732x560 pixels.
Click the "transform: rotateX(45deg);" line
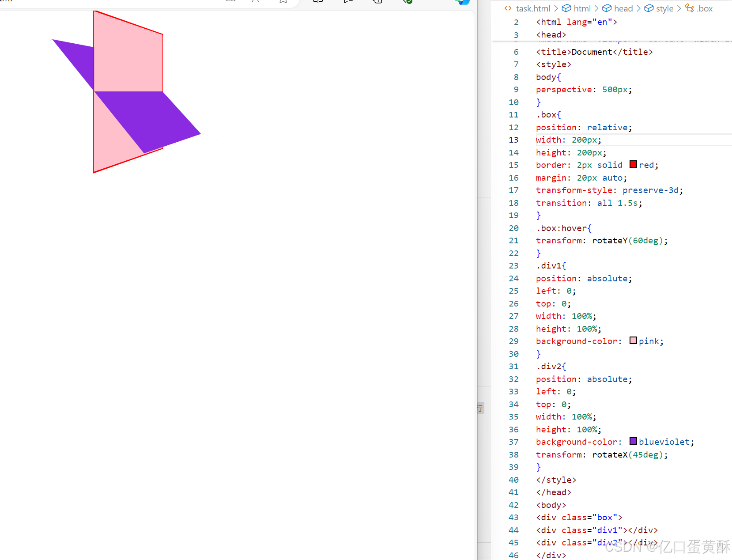pyautogui.click(x=602, y=455)
